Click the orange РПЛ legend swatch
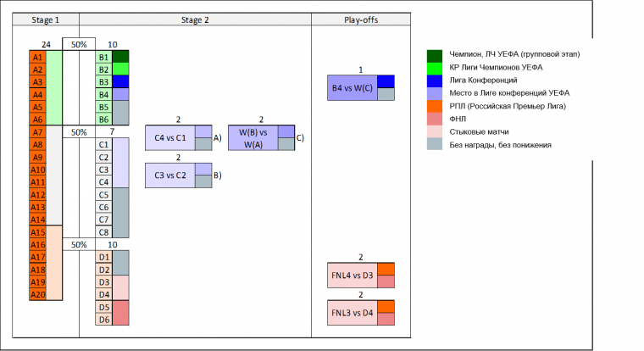This screenshot has height=351, width=644. tap(434, 106)
